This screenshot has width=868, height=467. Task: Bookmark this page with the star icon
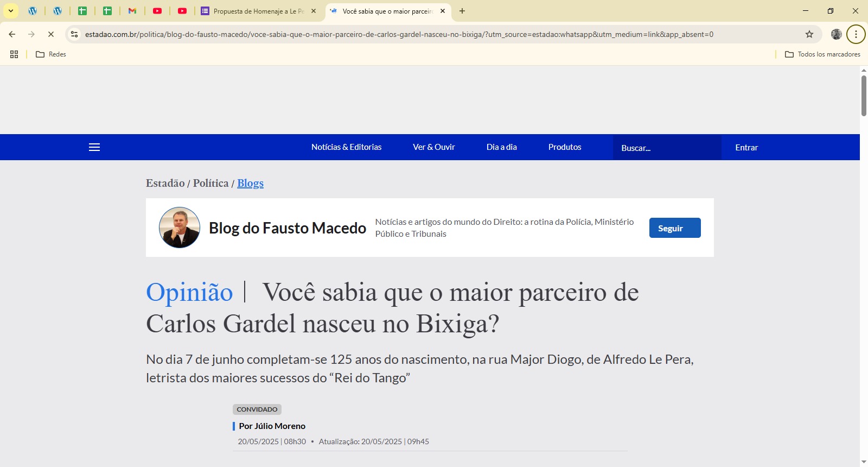[x=809, y=34]
